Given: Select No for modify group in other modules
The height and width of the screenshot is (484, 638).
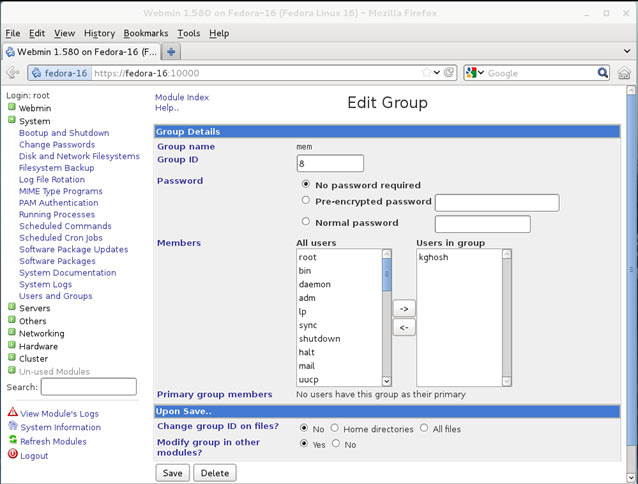Looking at the screenshot, I should pos(336,443).
